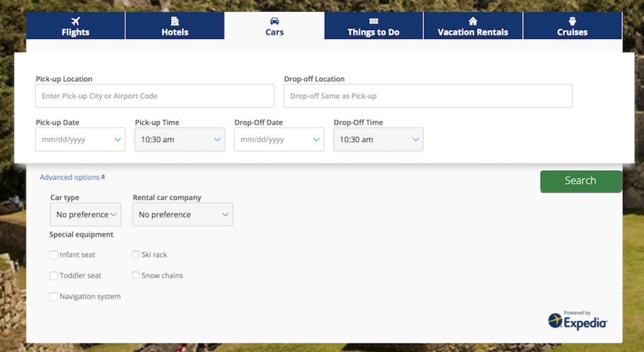This screenshot has width=644, height=352.
Task: Open the Drop-Off Time dropdown
Action: (378, 139)
